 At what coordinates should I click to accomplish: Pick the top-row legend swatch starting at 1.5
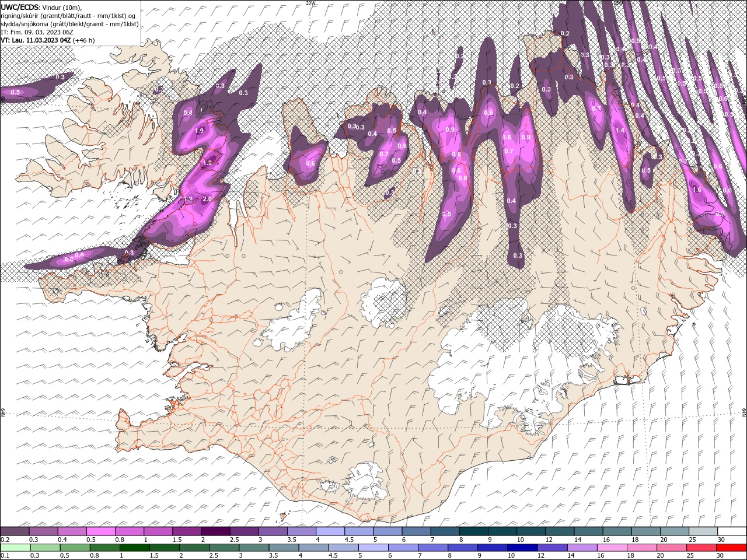(x=186, y=531)
